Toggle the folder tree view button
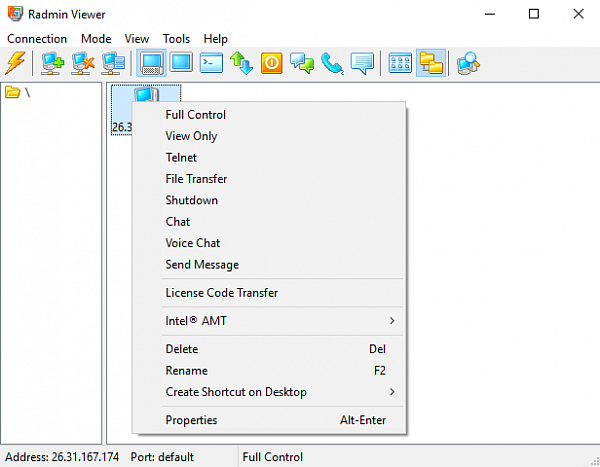600x467 pixels. tap(431, 63)
